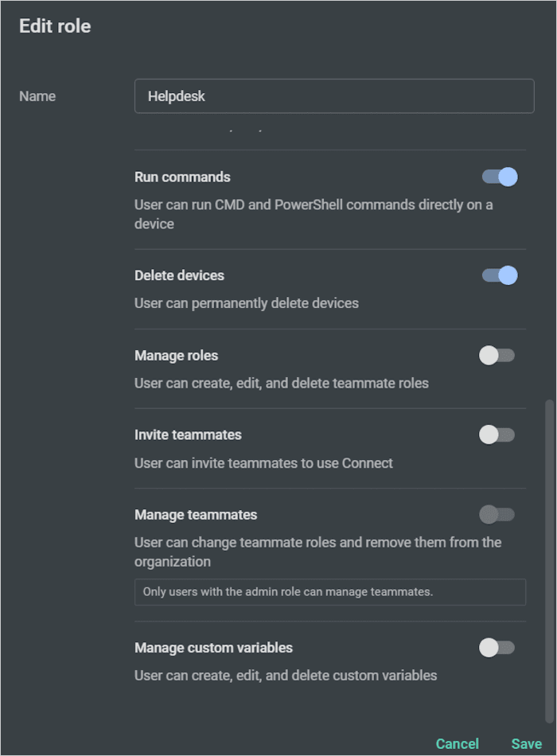This screenshot has width=557, height=756.
Task: Disable the Run commands toggle
Action: coord(498,177)
